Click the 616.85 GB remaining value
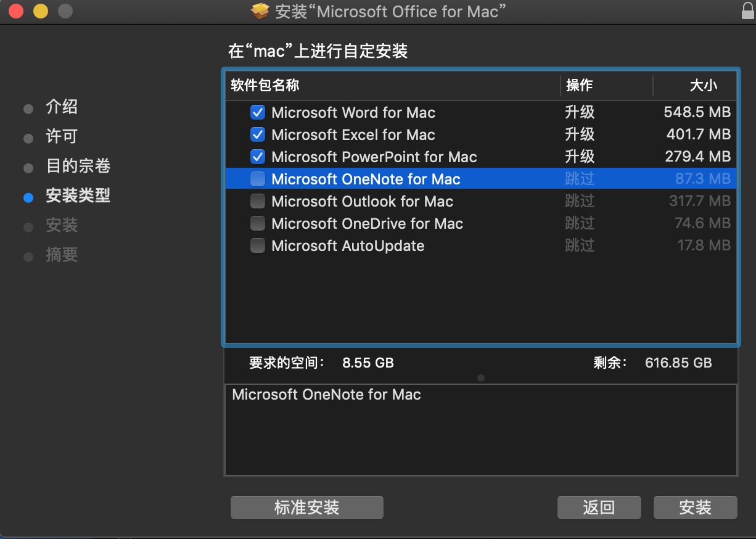The height and width of the screenshot is (539, 756). 678,363
